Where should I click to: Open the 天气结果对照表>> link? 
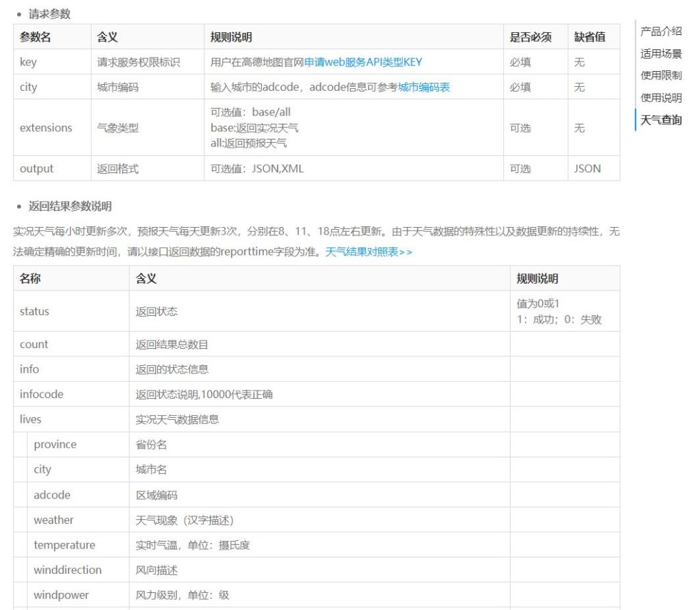[368, 252]
